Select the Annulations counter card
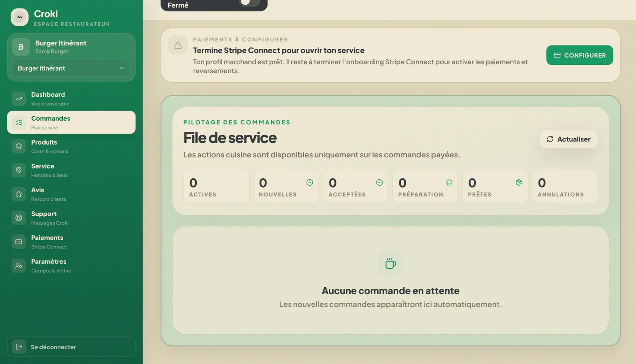 pos(565,186)
